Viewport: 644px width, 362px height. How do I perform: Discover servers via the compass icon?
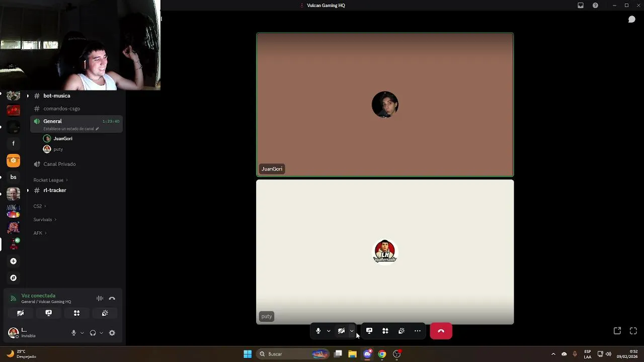point(14,278)
